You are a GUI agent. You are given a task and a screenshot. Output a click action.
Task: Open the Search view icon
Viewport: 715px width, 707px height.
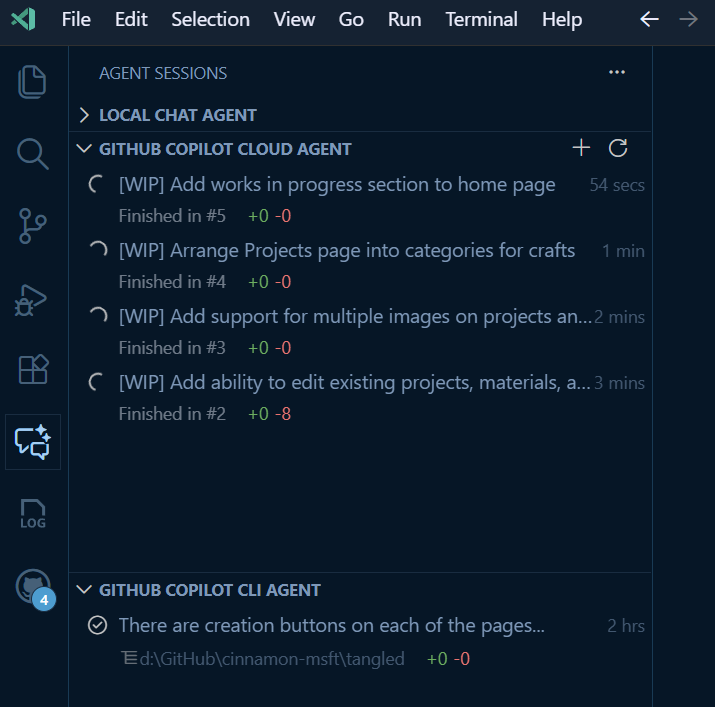32,154
